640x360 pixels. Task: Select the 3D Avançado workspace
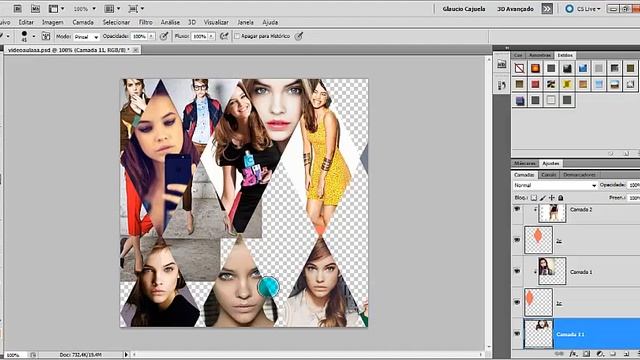[515, 9]
